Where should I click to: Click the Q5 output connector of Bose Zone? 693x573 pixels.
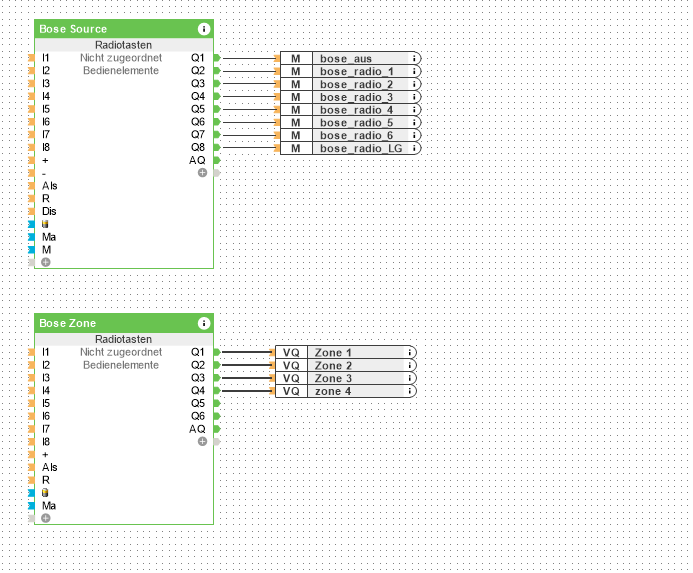click(217, 403)
